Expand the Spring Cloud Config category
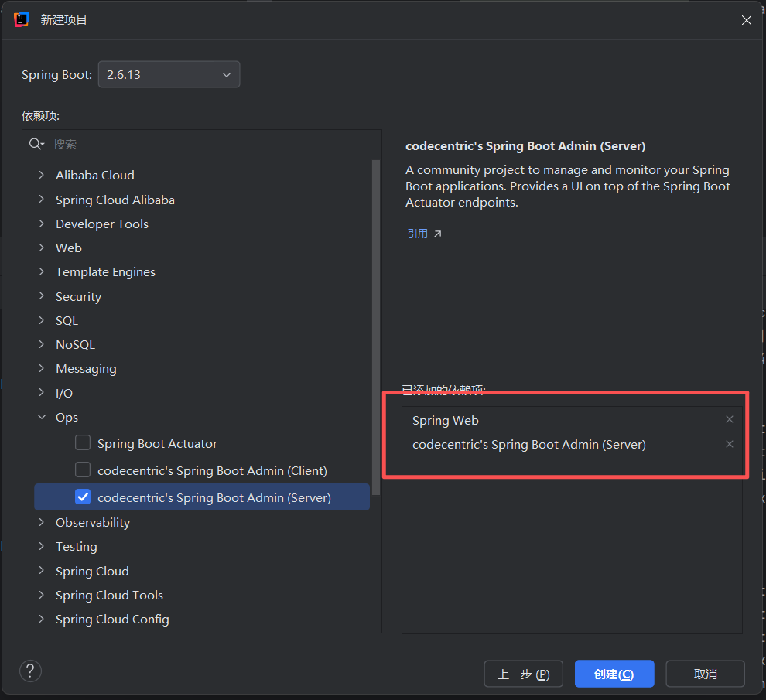 [x=42, y=619]
